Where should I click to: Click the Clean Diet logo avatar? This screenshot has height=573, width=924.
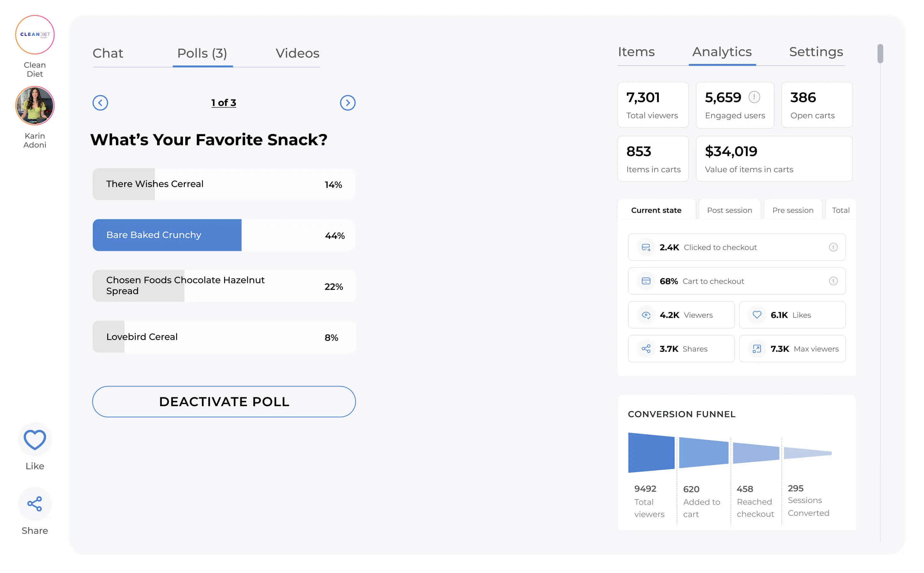click(x=35, y=34)
